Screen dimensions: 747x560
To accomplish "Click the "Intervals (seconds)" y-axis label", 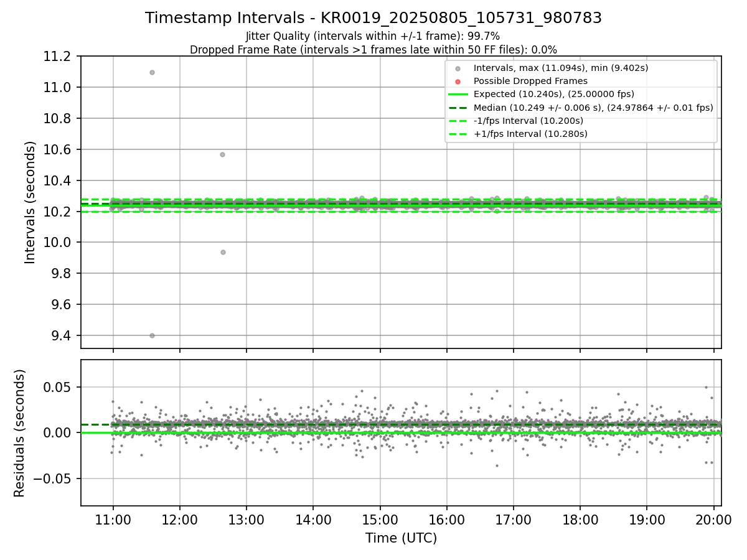I will click(x=31, y=202).
